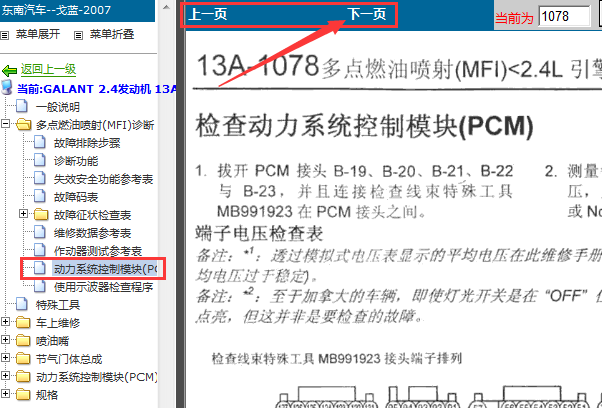Click the 菜单展开 icon
Screen dimensions: 602x408
point(5,35)
